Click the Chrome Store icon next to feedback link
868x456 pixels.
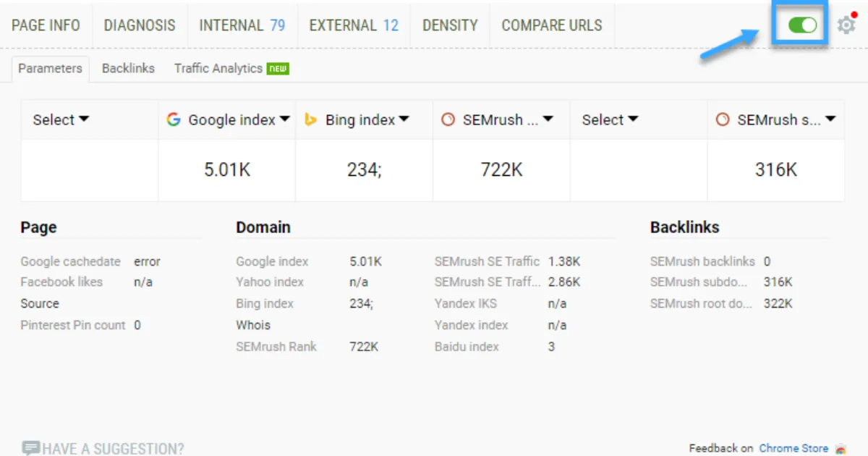(840, 449)
